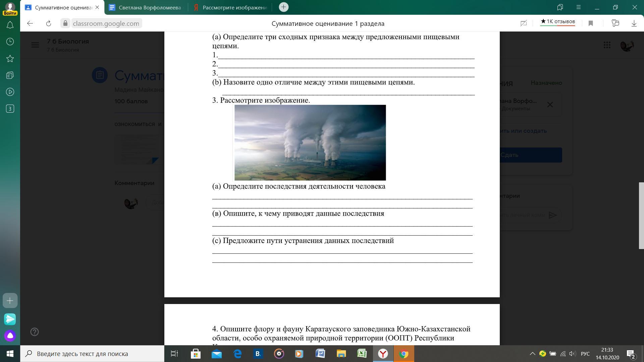Click the Windows taskbar search box

(x=92, y=354)
